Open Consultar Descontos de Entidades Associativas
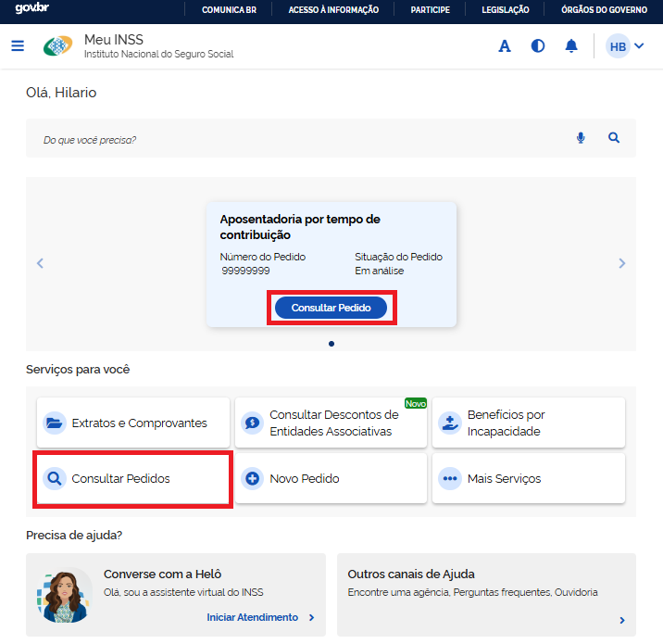The width and height of the screenshot is (663, 644). point(331,423)
